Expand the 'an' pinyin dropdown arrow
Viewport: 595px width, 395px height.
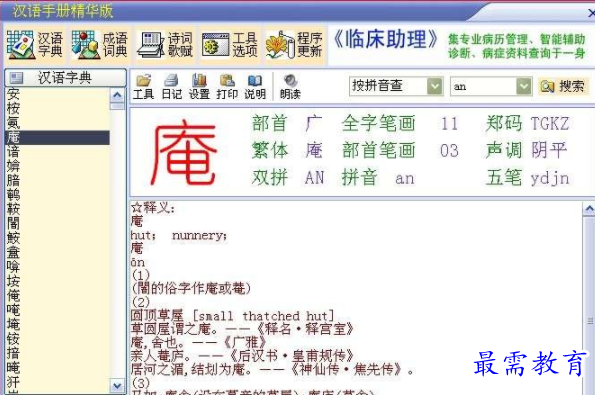(x=524, y=86)
